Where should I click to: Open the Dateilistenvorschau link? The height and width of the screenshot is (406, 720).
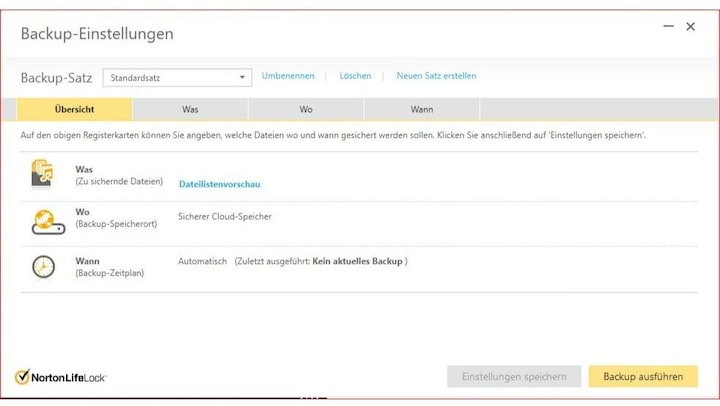219,184
